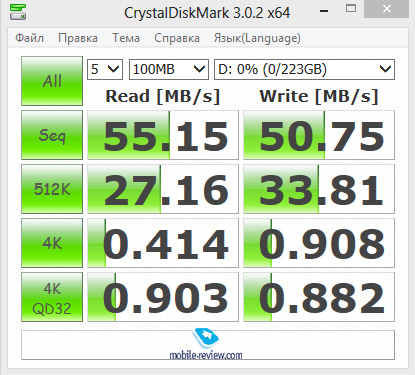This screenshot has height=375, width=415.
Task: Click the 4K QD32 read result 0.903
Action: click(x=163, y=297)
